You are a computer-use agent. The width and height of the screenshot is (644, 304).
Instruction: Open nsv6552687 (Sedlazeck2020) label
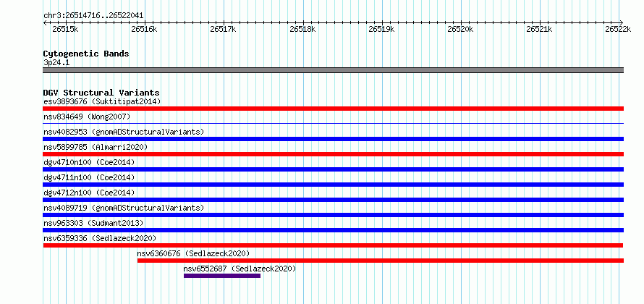(240, 269)
